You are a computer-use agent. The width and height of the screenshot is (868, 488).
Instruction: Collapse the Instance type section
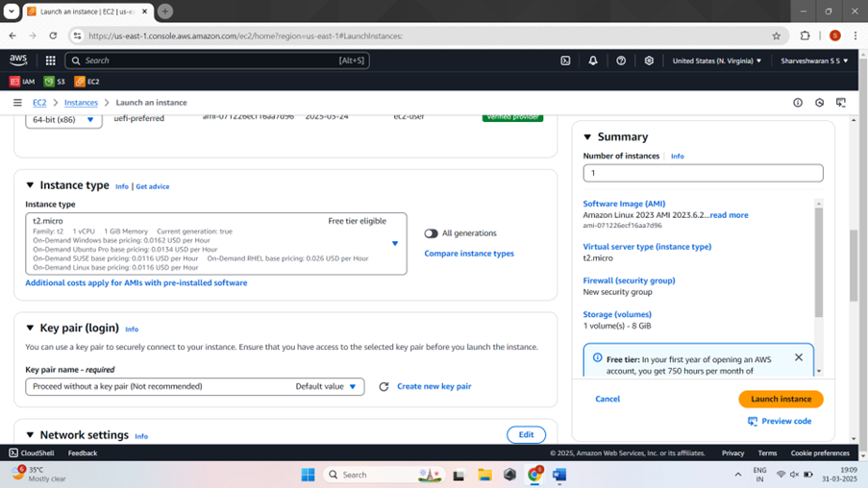click(x=30, y=185)
